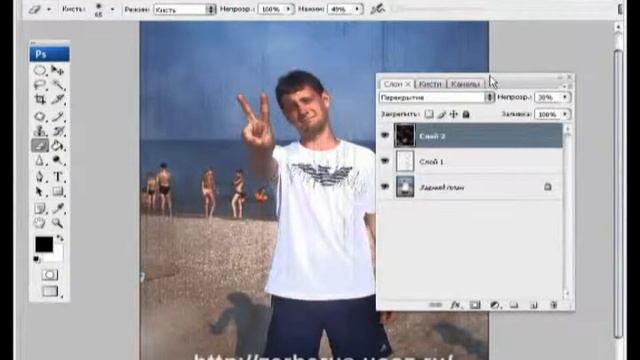Select the Eraser tool in toolbox

(40, 145)
